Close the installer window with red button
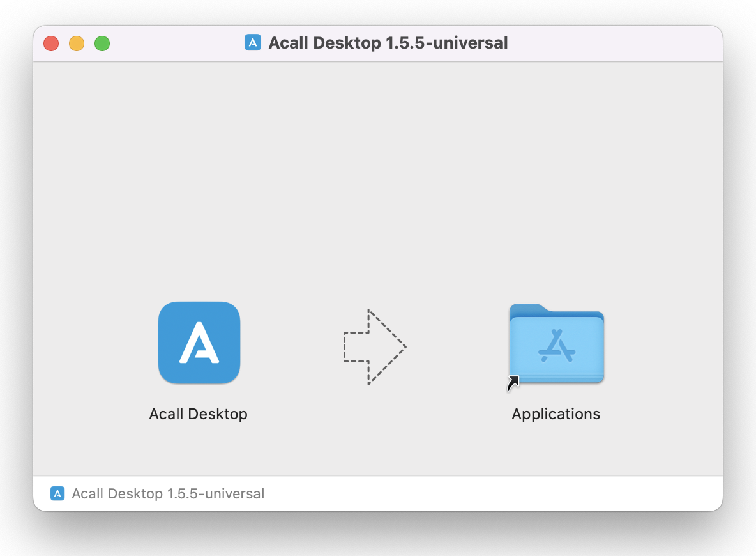This screenshot has height=556, width=756. (x=51, y=43)
